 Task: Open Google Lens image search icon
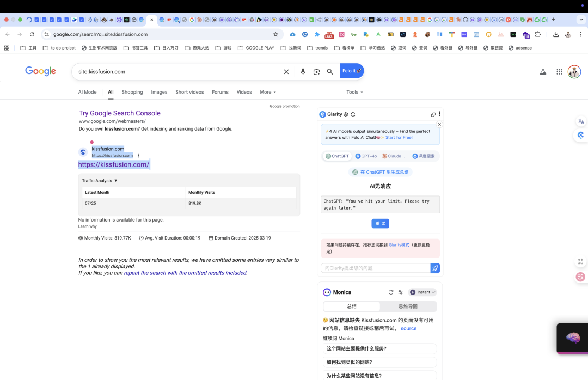pos(316,72)
